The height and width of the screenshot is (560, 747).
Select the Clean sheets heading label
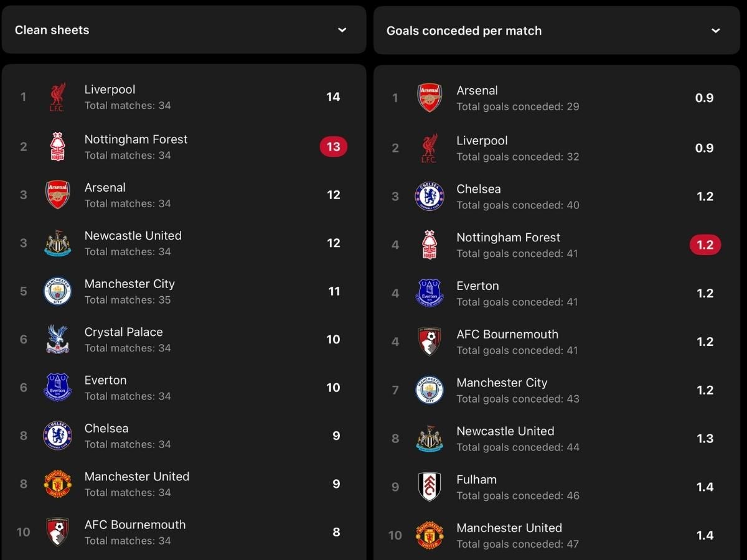(x=52, y=30)
